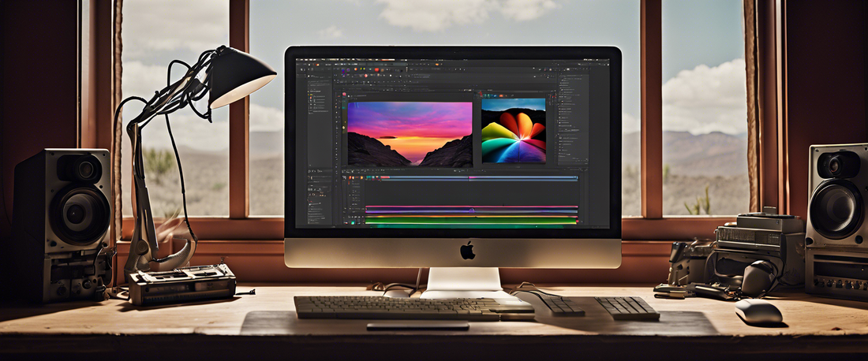Click the red icon in the top toolbar
Viewport: 868px width, 361px height.
[377, 69]
